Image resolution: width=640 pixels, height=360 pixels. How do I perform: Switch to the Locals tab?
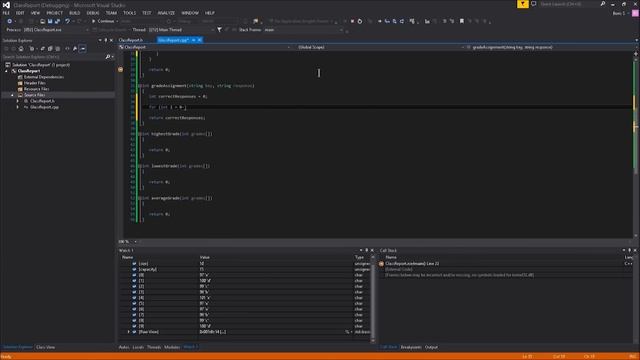tap(138, 347)
